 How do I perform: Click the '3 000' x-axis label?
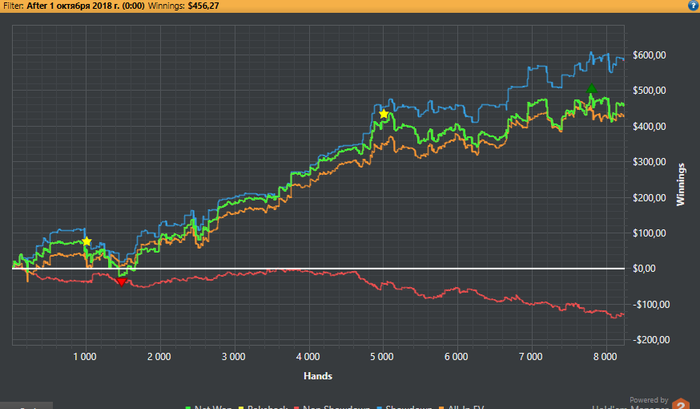click(x=233, y=357)
